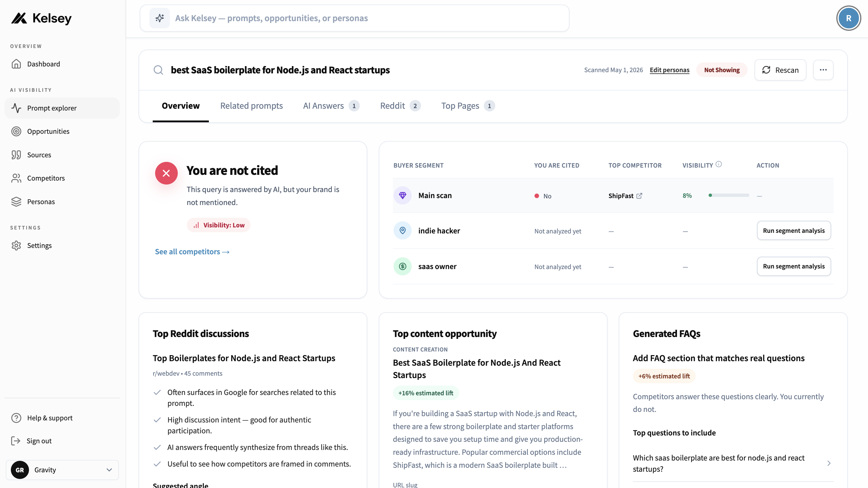This screenshot has height=488, width=868.
Task: Open the Reddit tab
Action: point(400,106)
